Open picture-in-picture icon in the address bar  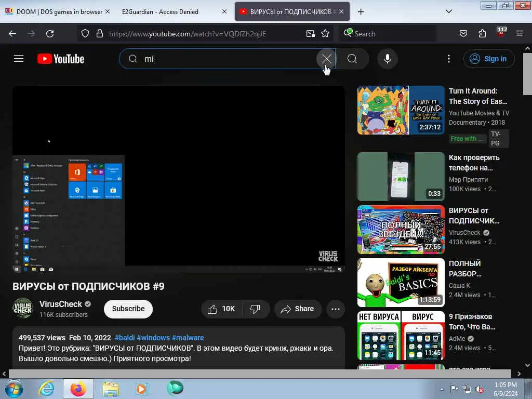311,34
